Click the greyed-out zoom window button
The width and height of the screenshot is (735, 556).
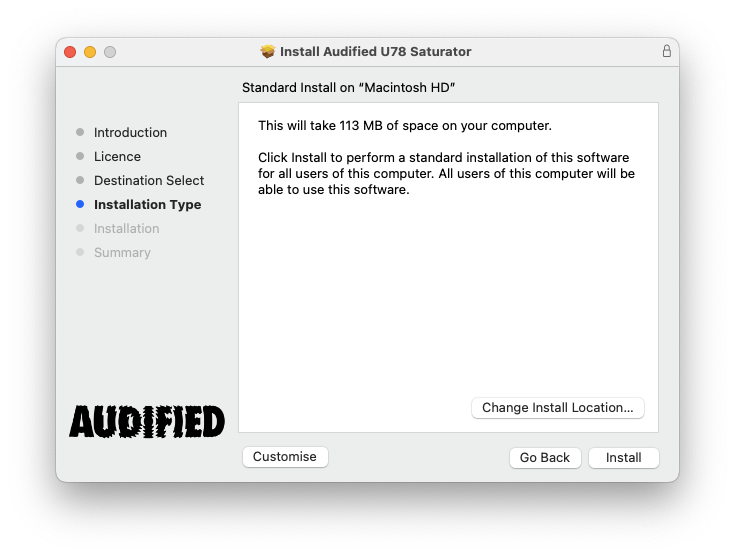coord(110,52)
